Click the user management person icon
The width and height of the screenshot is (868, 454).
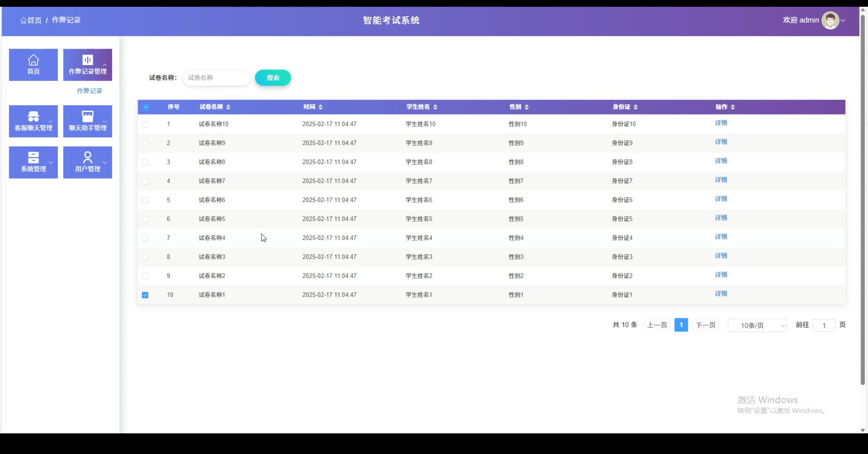click(x=87, y=158)
